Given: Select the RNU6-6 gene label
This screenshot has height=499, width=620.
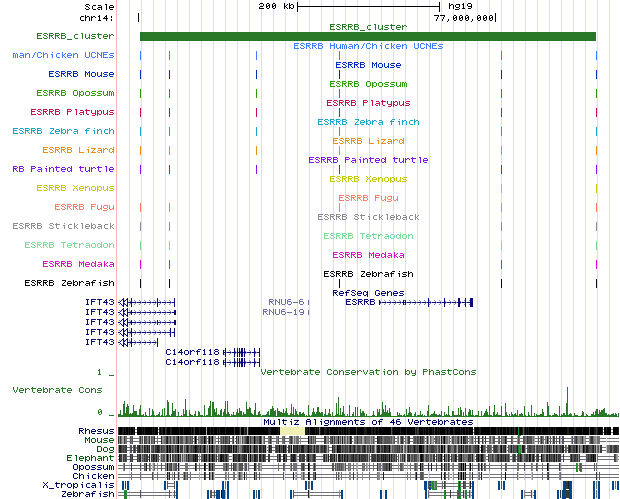Looking at the screenshot, I should coord(285,301).
